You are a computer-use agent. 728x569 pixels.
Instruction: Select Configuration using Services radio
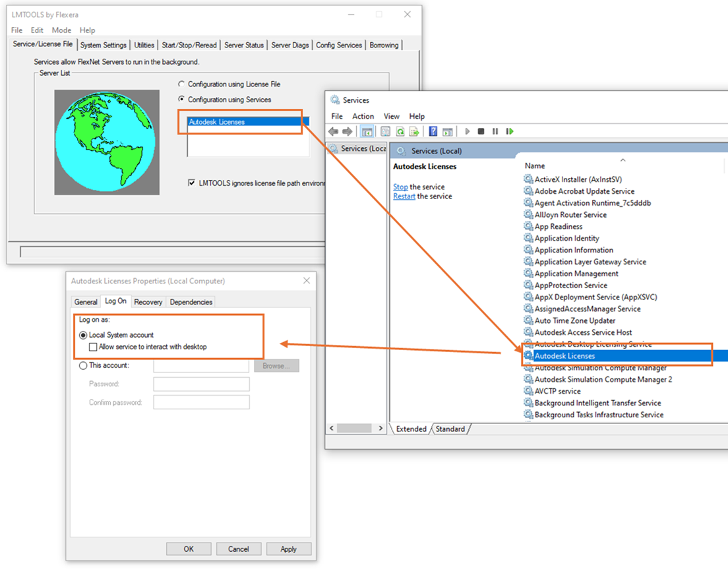tap(181, 99)
